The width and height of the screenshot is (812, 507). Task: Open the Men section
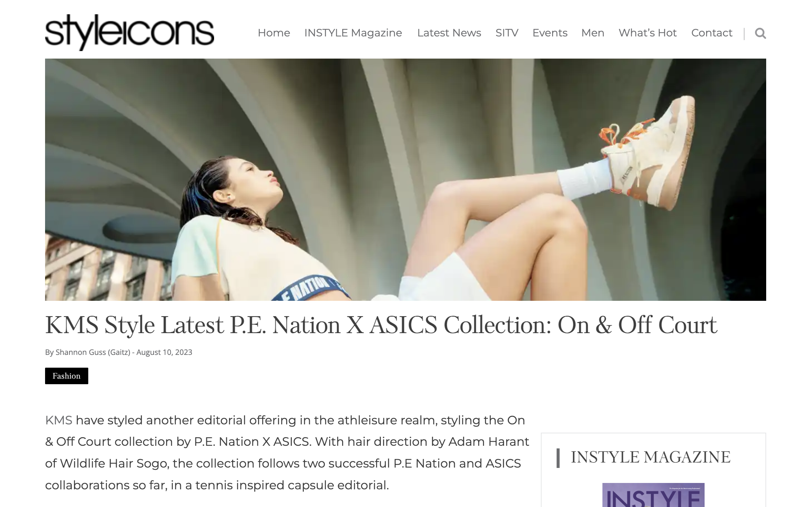pyautogui.click(x=593, y=33)
